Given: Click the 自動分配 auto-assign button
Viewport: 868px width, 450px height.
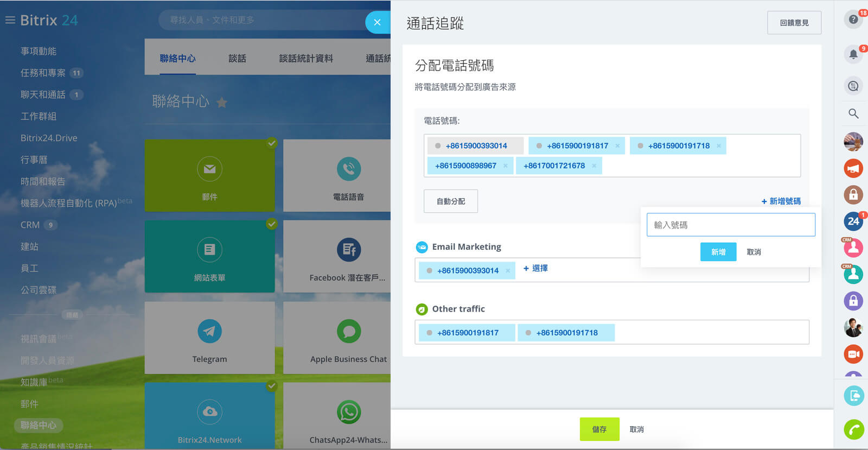Looking at the screenshot, I should [x=451, y=201].
